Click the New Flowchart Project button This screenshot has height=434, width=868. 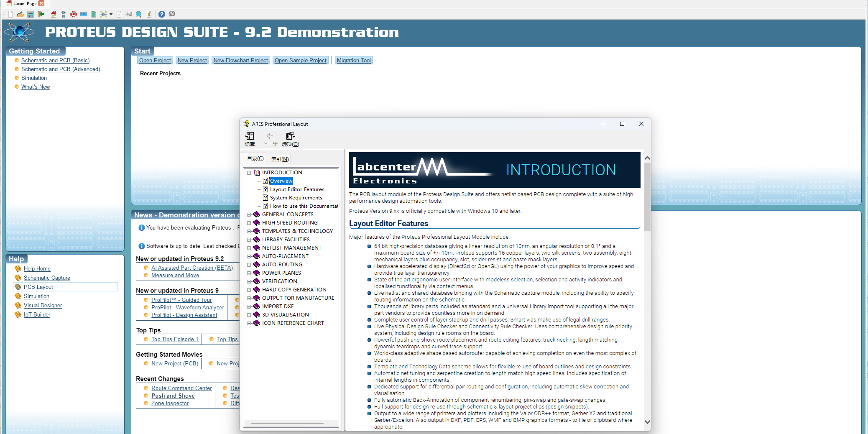click(x=241, y=61)
